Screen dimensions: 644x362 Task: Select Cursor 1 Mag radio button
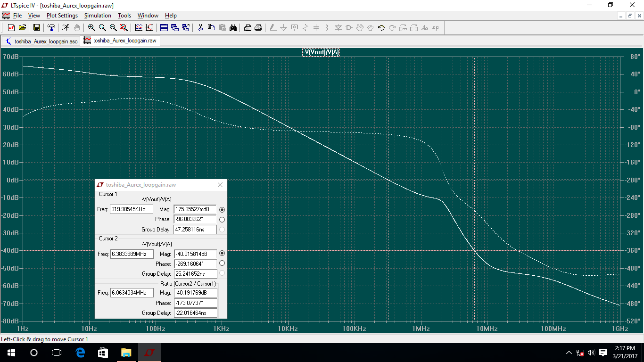pos(222,209)
